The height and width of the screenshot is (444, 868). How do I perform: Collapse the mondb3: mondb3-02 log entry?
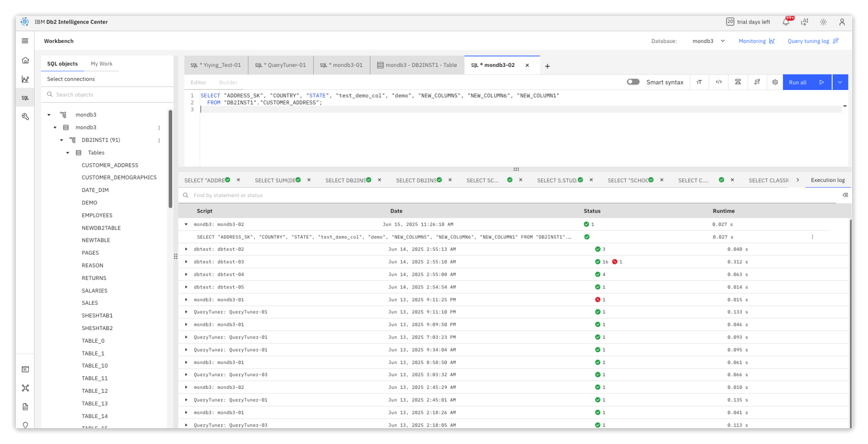coord(186,224)
